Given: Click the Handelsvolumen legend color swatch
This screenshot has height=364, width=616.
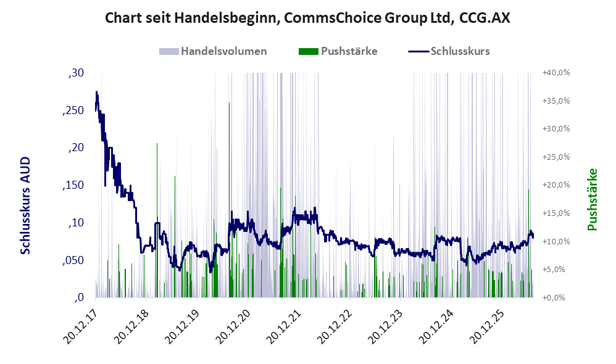Looking at the screenshot, I should tap(169, 51).
